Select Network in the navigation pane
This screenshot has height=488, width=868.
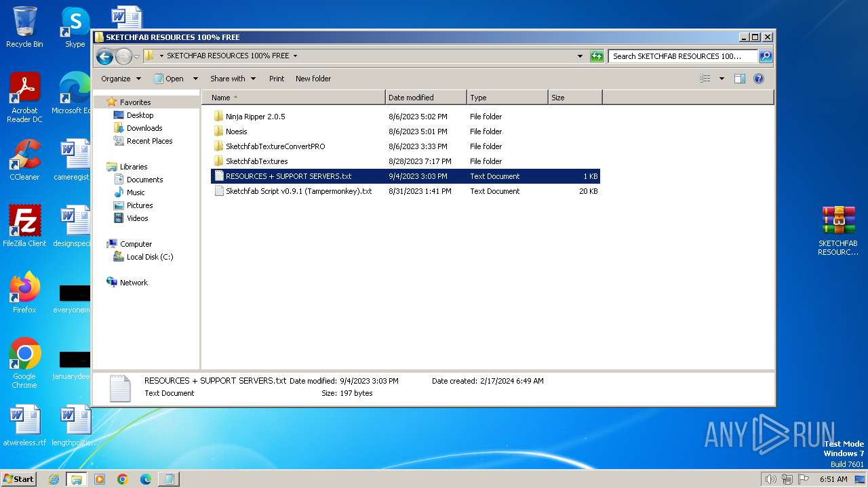point(134,283)
